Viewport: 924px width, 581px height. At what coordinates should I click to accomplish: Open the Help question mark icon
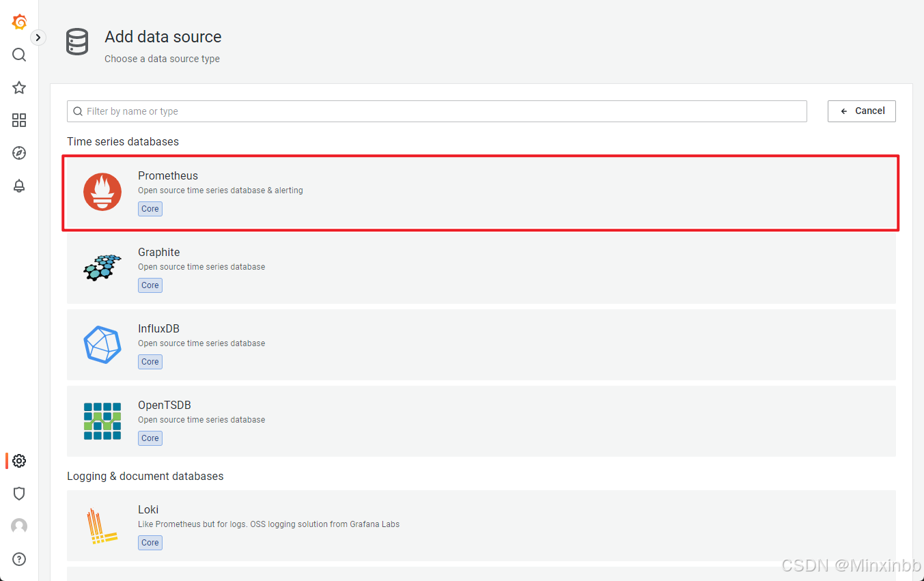(x=19, y=559)
